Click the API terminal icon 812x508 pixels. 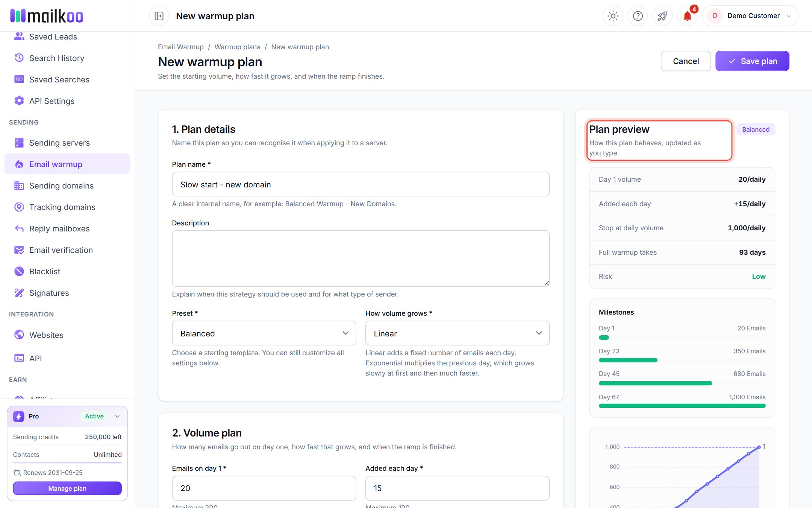coord(19,358)
